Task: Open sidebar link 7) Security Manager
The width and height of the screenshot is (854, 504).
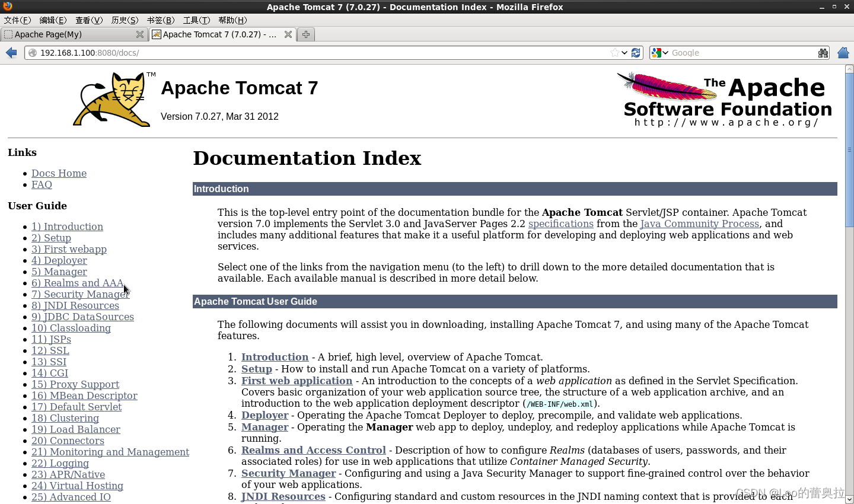Action: pos(80,294)
